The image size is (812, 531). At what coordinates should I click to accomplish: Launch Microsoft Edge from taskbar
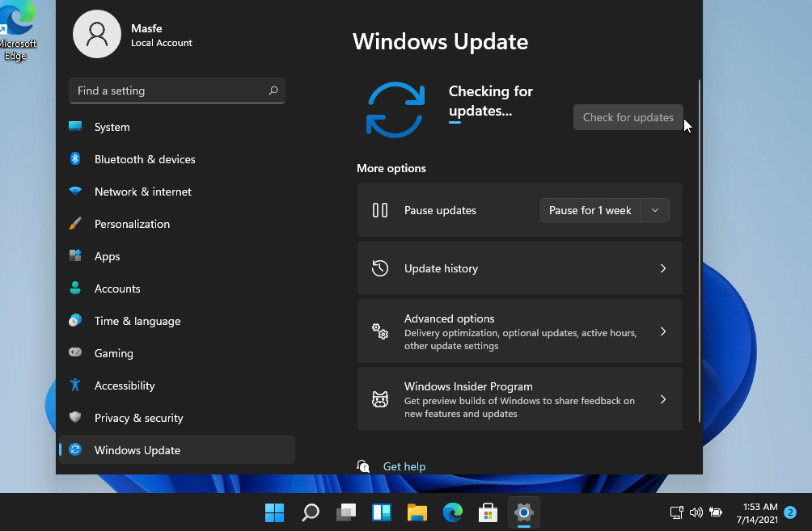coord(453,512)
